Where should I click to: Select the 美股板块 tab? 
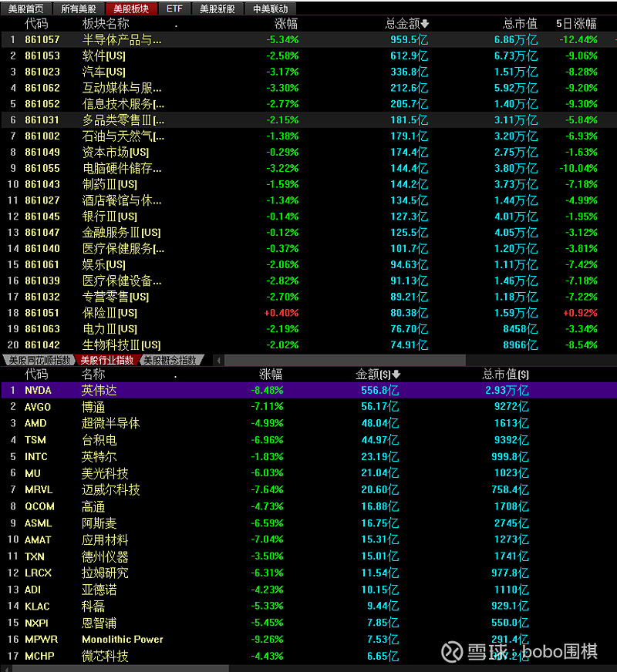click(x=131, y=8)
